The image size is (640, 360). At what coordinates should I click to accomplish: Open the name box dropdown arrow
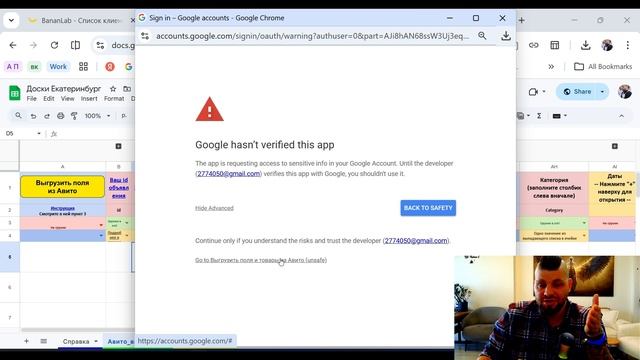click(x=39, y=133)
